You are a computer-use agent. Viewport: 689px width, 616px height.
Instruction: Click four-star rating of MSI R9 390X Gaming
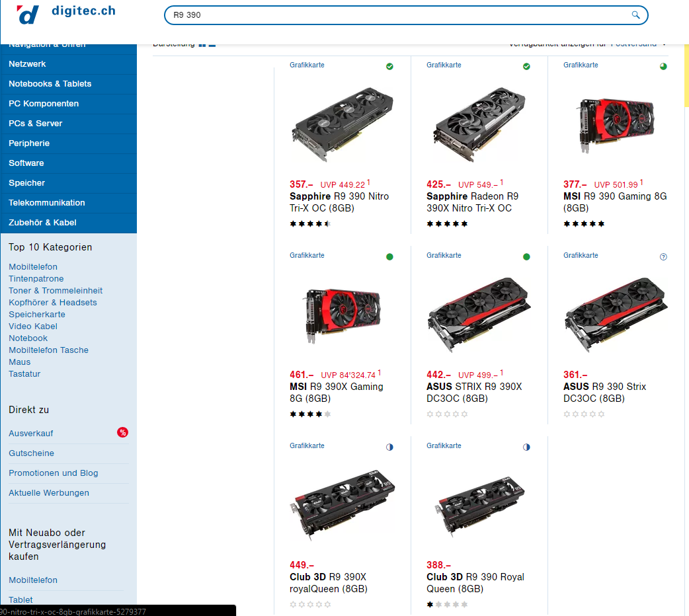tap(310, 414)
